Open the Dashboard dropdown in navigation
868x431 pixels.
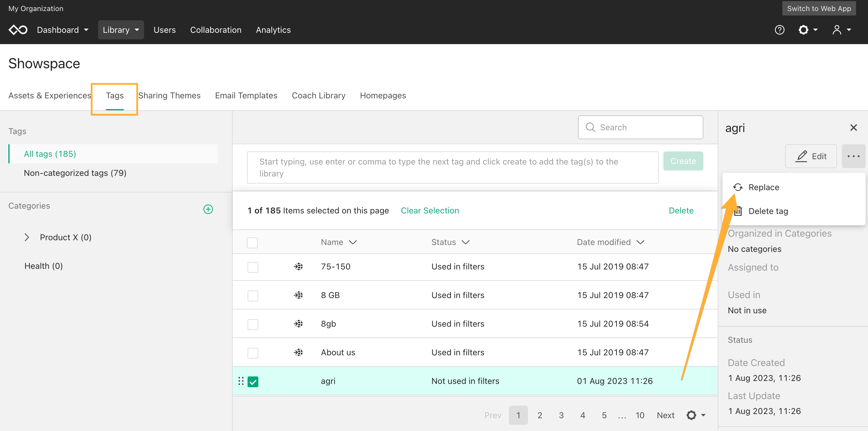[63, 30]
